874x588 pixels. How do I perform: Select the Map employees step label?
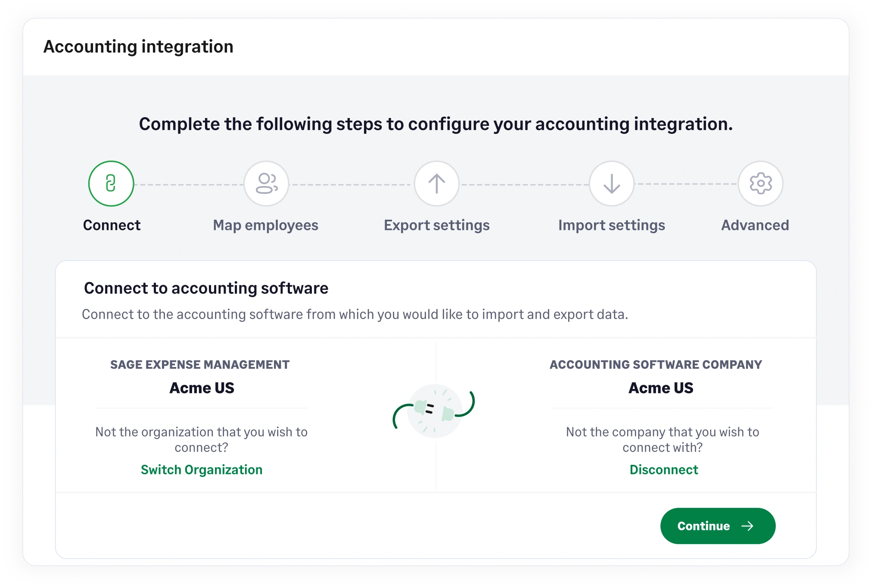click(265, 224)
